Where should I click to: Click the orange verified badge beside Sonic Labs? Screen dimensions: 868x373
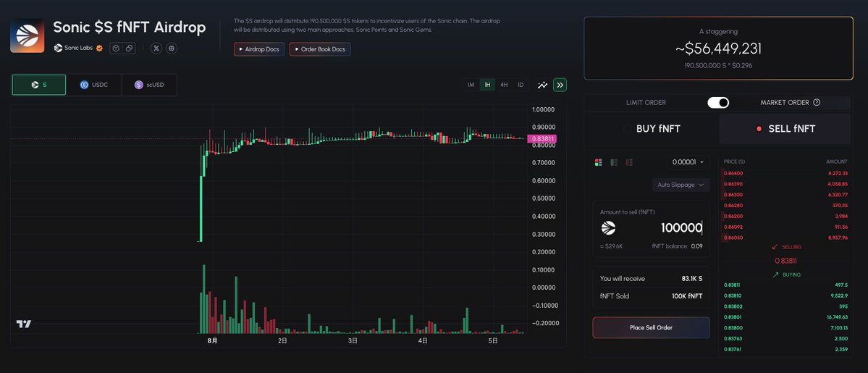coord(100,49)
